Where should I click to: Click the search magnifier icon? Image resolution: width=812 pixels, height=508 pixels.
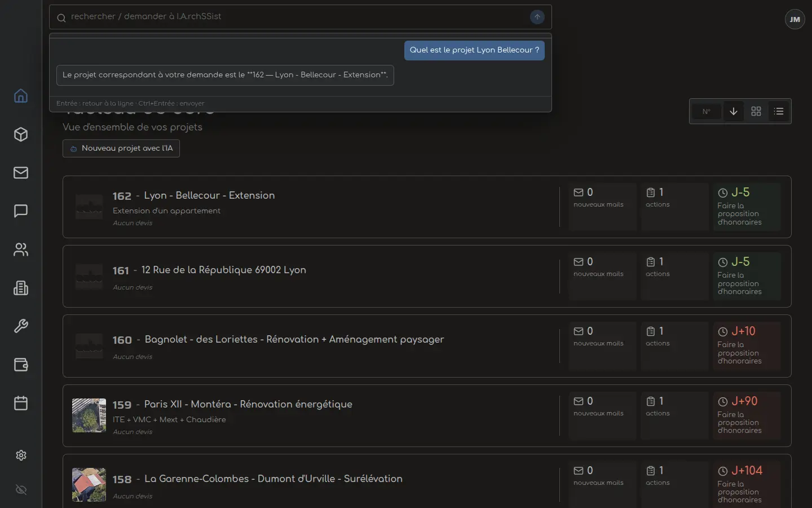[61, 17]
